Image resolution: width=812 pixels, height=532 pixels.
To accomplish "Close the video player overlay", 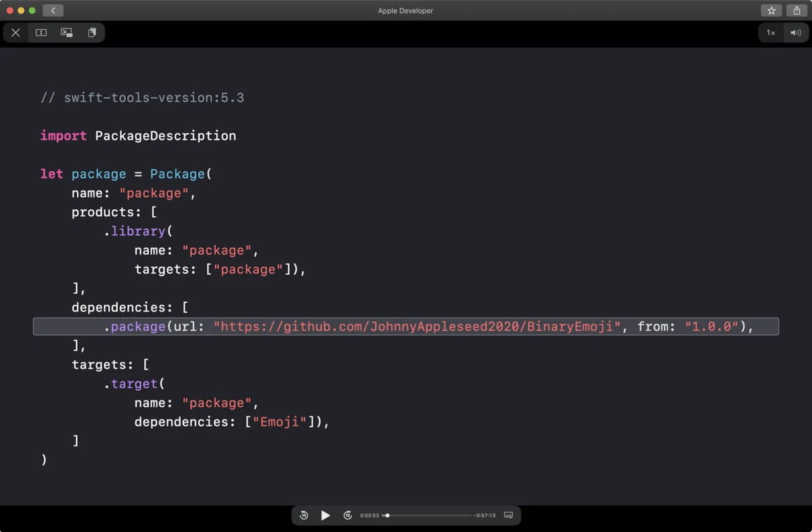I will click(x=16, y=32).
